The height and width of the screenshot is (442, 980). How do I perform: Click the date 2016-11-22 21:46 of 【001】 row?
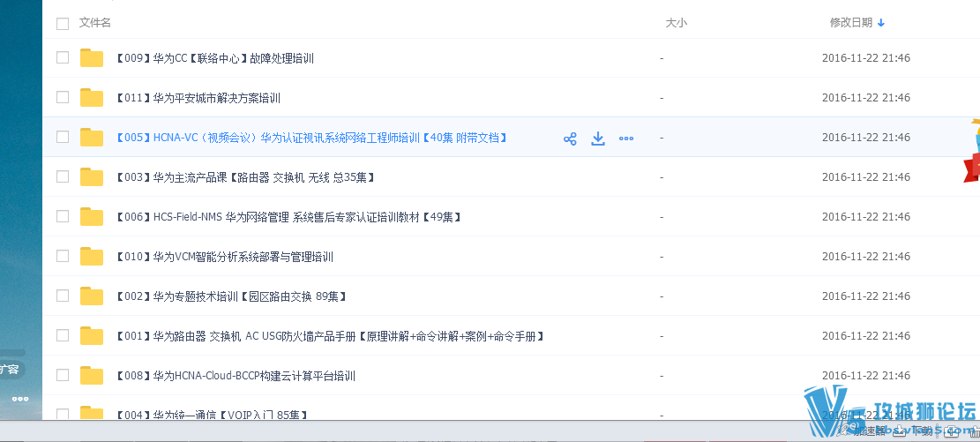click(865, 336)
